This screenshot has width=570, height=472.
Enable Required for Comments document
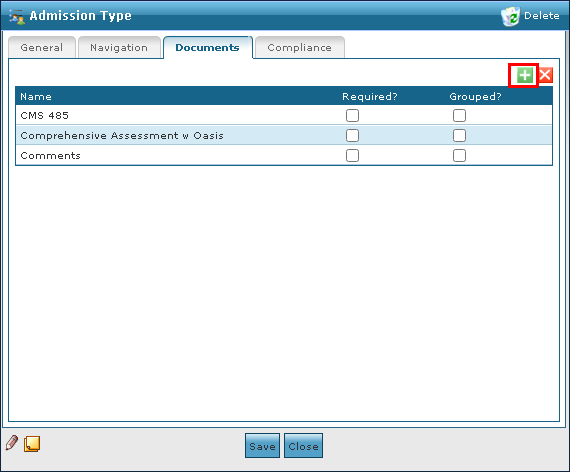click(x=352, y=156)
